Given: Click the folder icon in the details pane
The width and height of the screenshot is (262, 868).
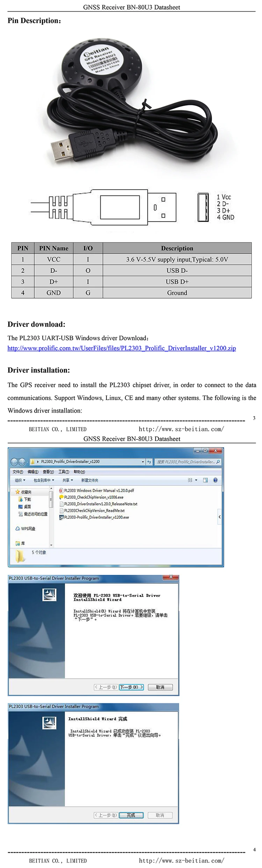Looking at the screenshot, I should [20, 555].
